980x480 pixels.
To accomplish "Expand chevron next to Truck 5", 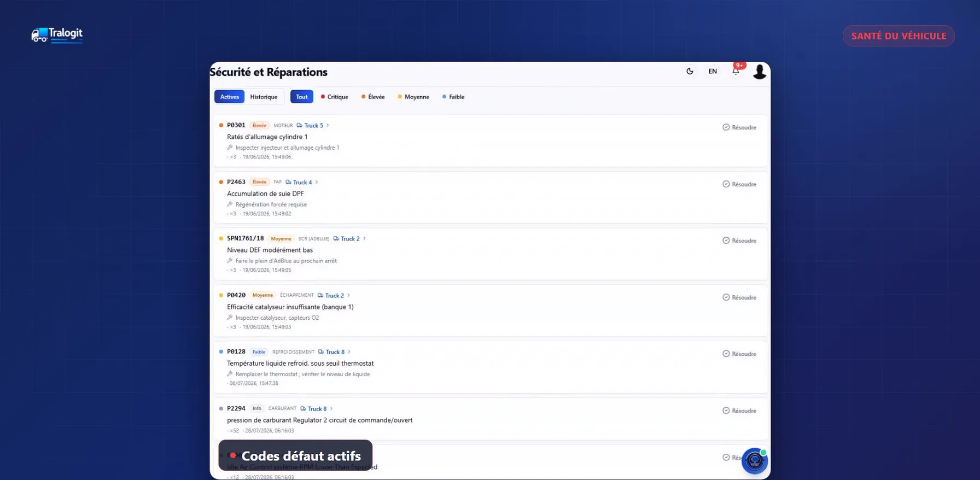I will [328, 125].
